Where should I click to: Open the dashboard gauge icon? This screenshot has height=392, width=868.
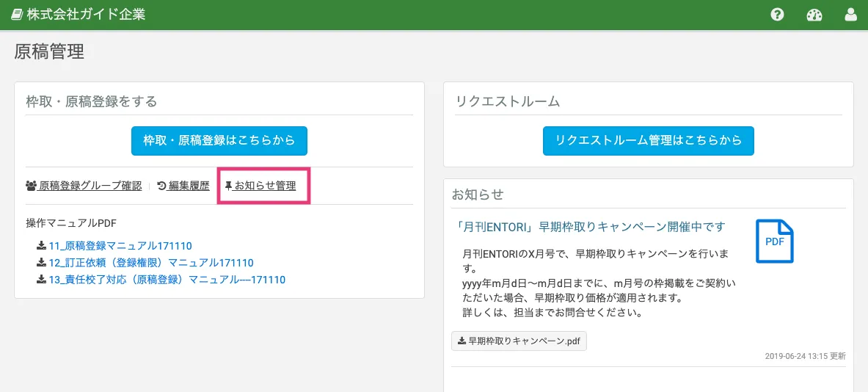(814, 15)
